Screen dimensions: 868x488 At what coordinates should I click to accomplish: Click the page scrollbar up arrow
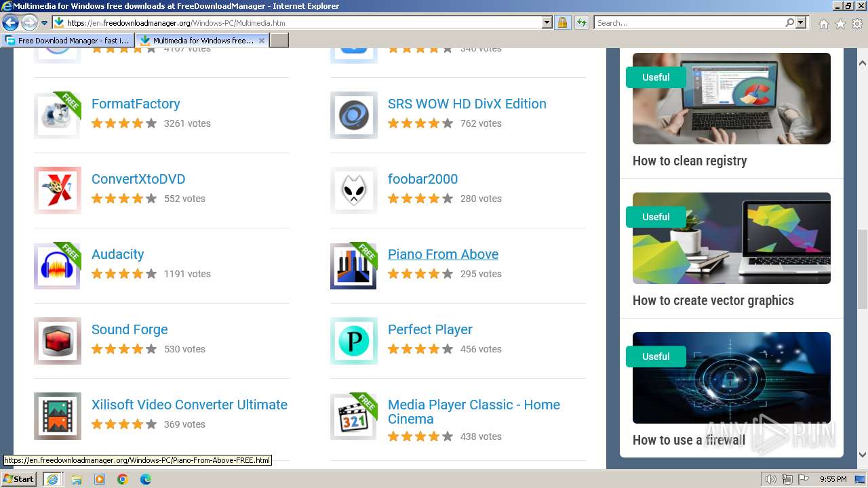[x=862, y=63]
